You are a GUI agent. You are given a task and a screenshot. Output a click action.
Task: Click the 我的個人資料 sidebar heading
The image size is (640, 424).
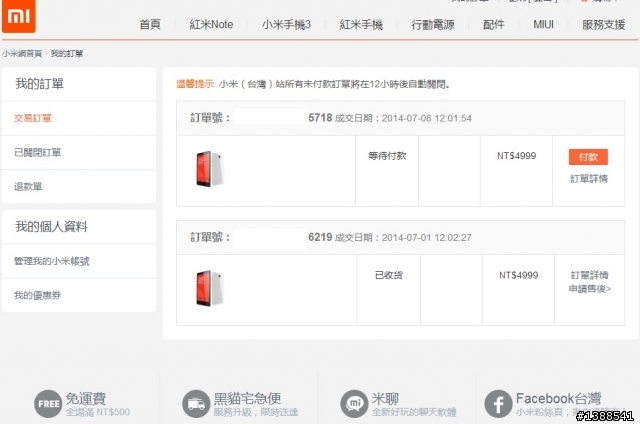click(x=51, y=226)
